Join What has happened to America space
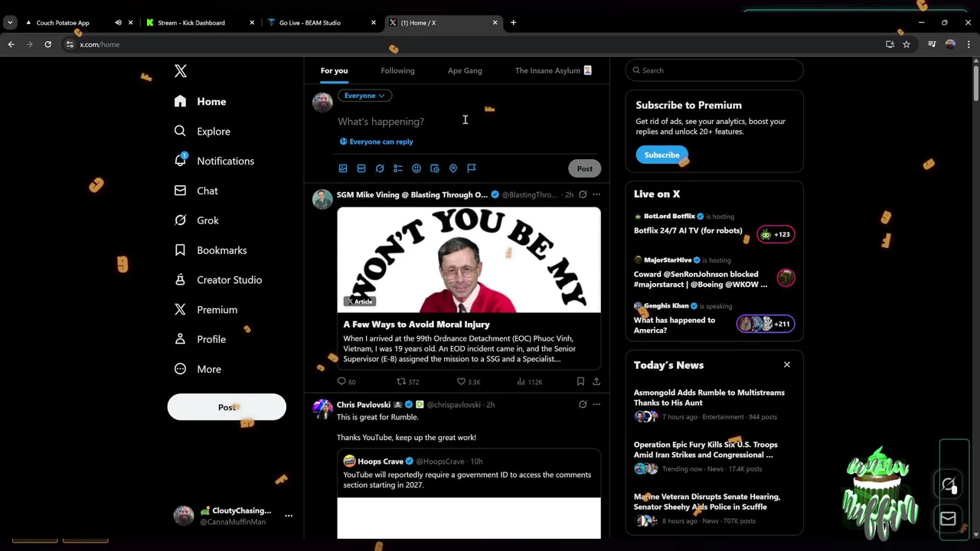 click(x=714, y=319)
